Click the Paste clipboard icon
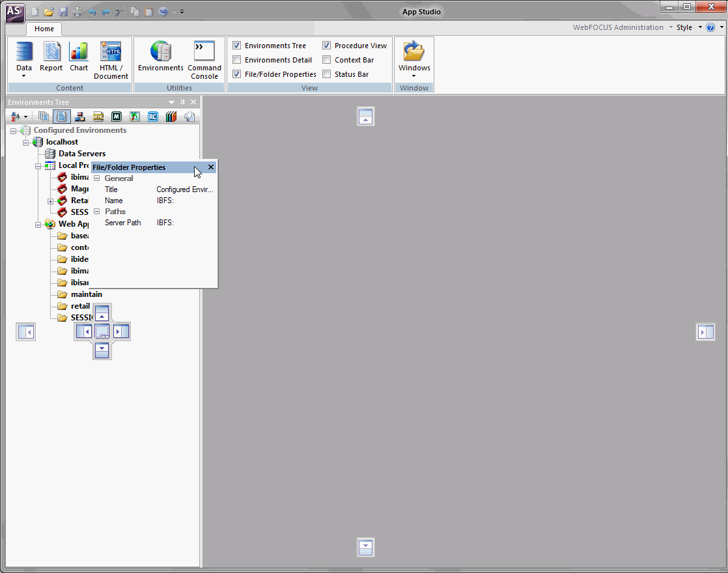 [x=148, y=12]
